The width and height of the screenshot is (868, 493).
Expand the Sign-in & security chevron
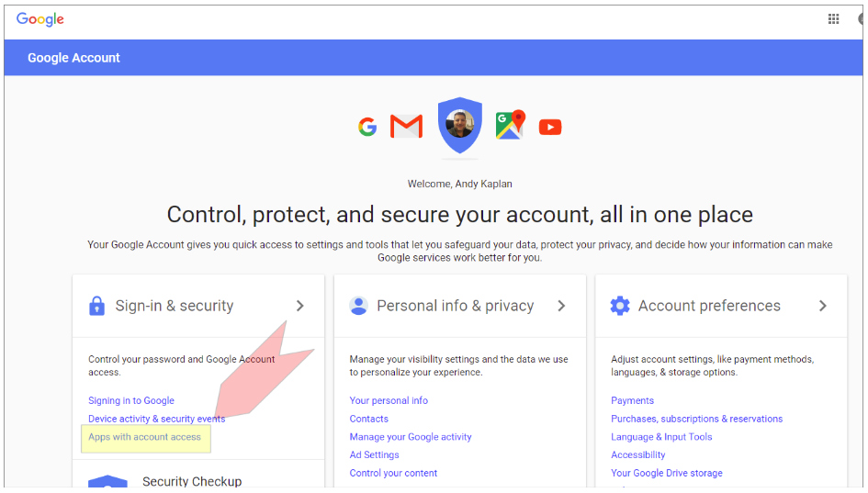click(x=299, y=306)
